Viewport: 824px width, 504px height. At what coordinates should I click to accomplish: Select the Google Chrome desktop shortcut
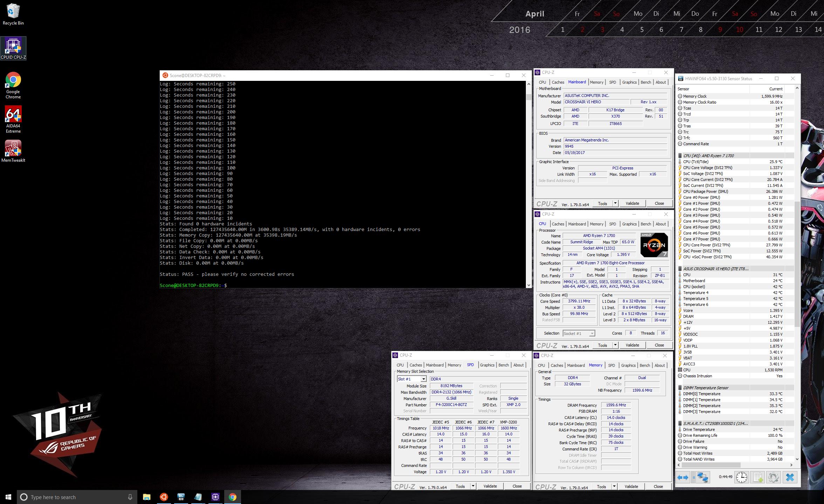coord(13,85)
